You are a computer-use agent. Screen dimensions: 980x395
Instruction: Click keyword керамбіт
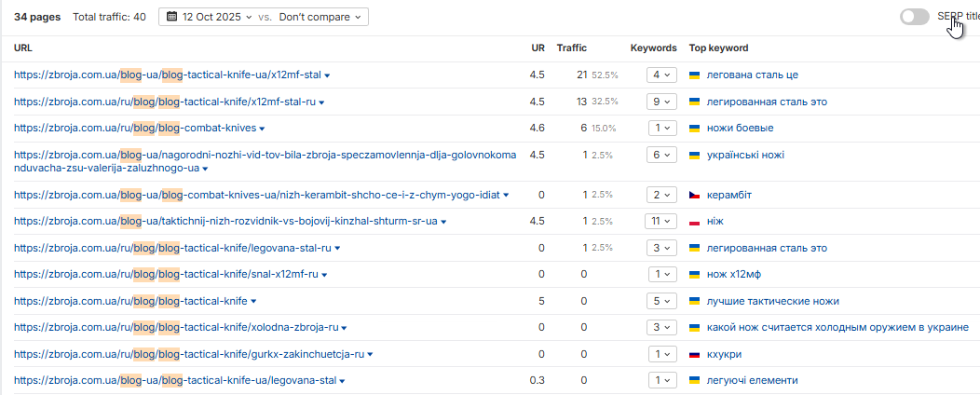[x=728, y=195]
